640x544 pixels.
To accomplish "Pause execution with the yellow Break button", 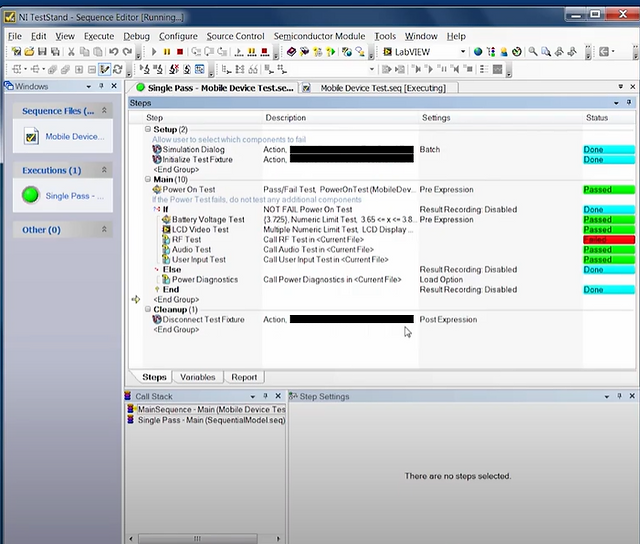I will tap(167, 51).
